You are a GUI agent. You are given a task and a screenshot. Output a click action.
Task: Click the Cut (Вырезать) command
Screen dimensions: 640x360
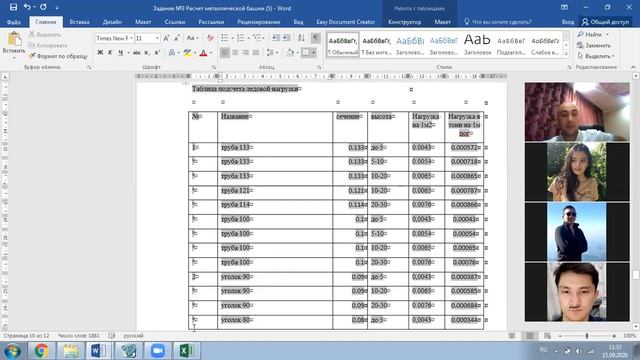tap(45, 35)
